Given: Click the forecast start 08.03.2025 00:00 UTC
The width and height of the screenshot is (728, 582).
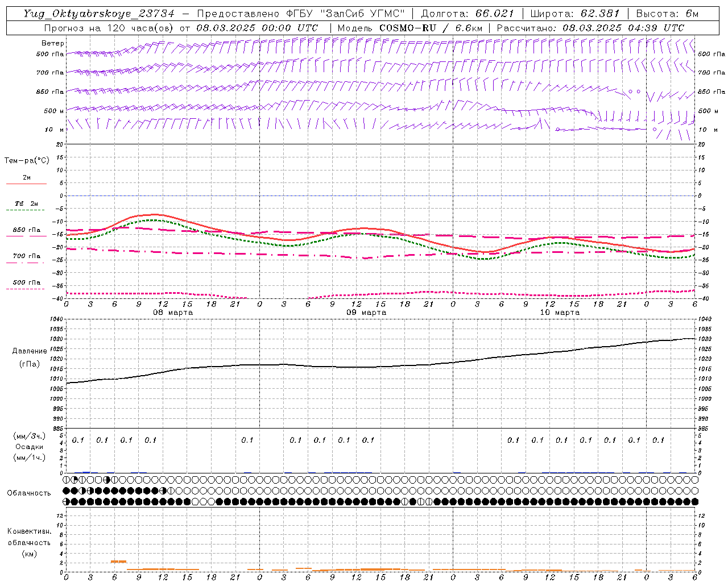Looking at the screenshot, I should point(257,28).
